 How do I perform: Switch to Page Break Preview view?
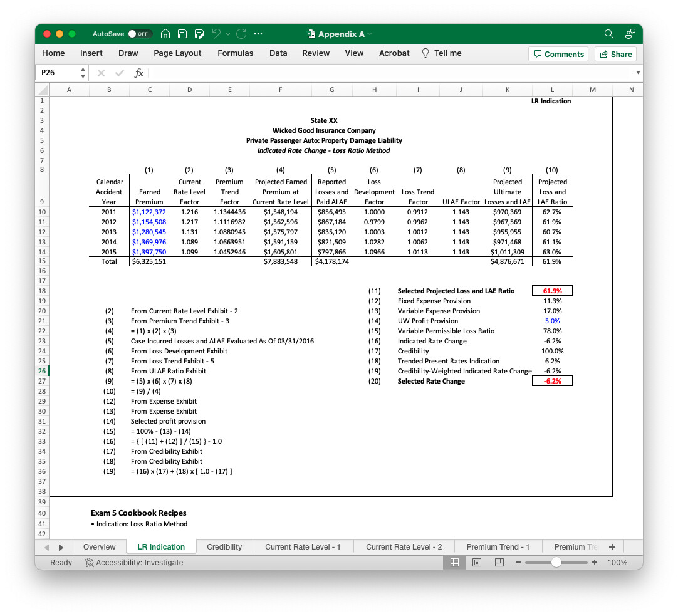click(x=499, y=562)
